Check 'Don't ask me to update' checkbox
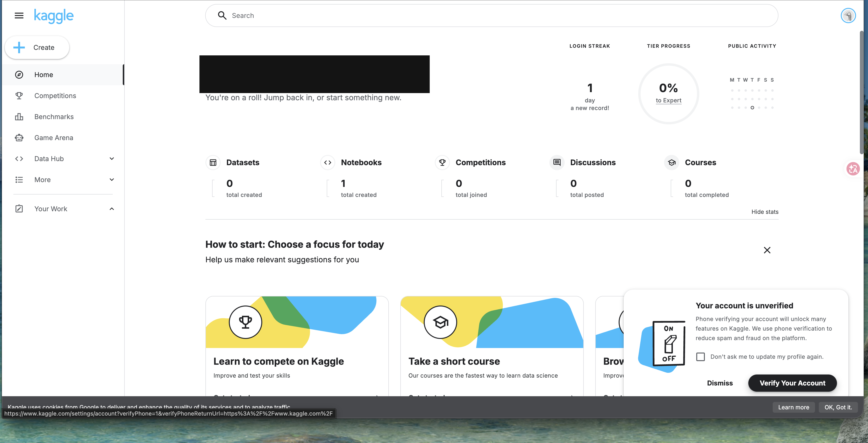The width and height of the screenshot is (868, 443). [701, 357]
